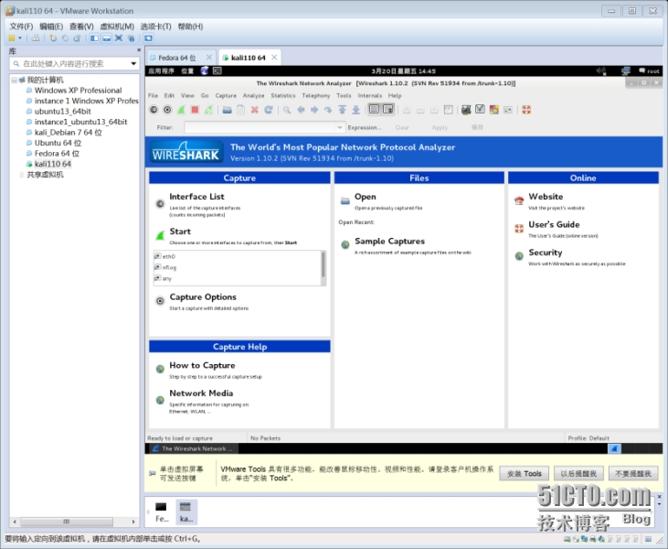668x549 pixels.
Task: Open Wireshark help lifebuoy toolbar icon
Action: click(527, 110)
